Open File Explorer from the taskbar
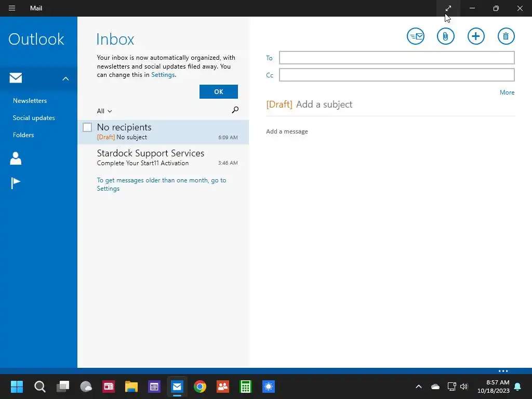 point(131,387)
